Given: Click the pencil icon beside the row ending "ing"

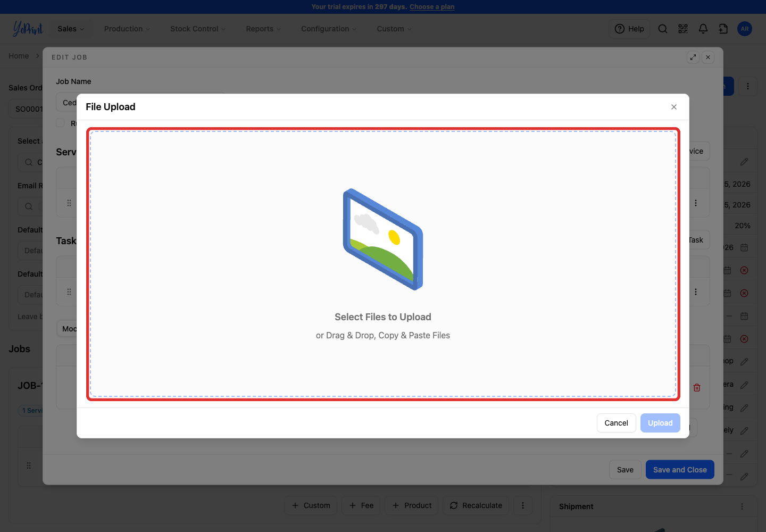Looking at the screenshot, I should (744, 408).
